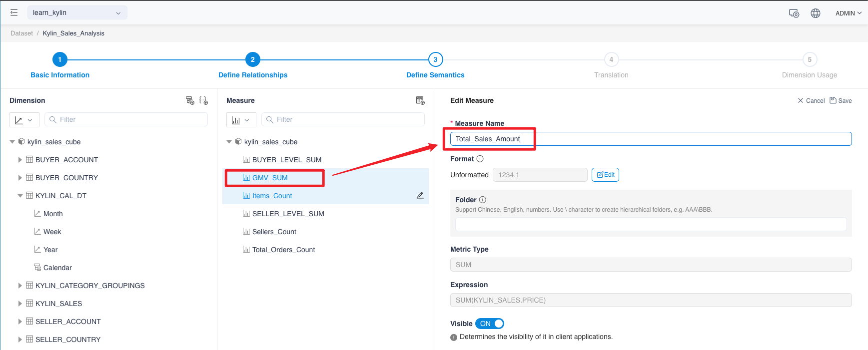Viewport: 868px width, 350px height.
Task: Go to the Basic Information step
Action: click(60, 60)
